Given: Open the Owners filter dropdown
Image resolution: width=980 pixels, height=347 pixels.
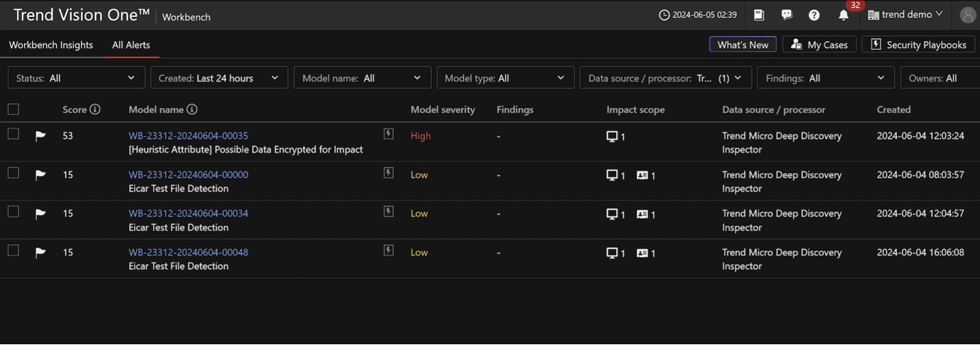Looking at the screenshot, I should (940, 78).
